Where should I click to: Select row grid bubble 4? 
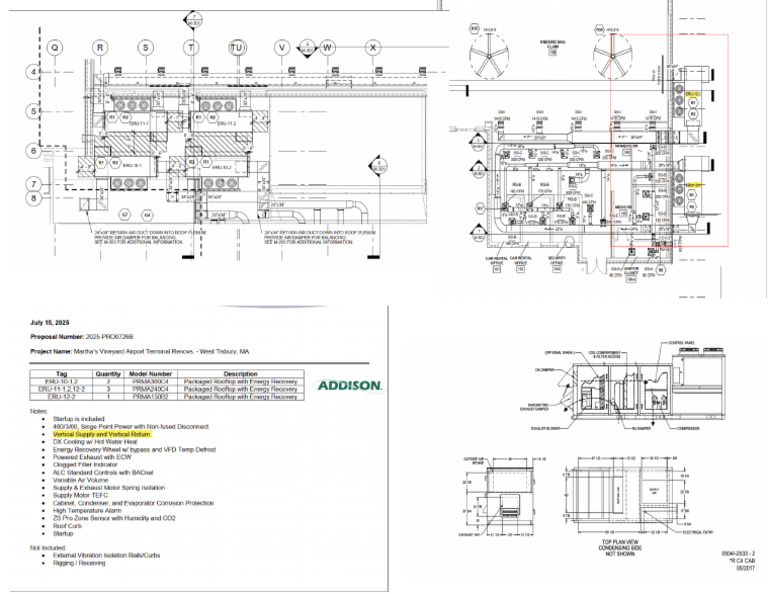pyautogui.click(x=33, y=72)
